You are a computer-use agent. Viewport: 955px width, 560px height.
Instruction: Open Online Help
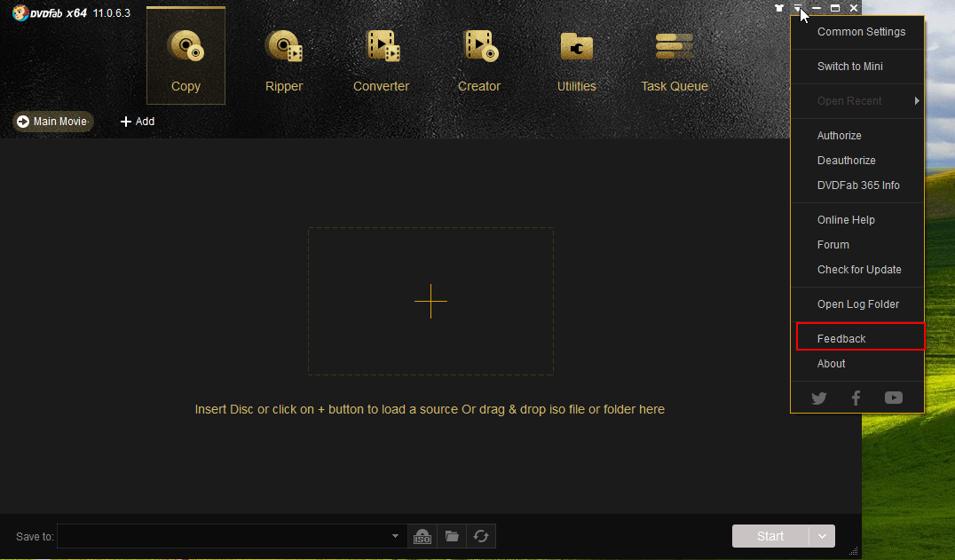click(x=845, y=220)
